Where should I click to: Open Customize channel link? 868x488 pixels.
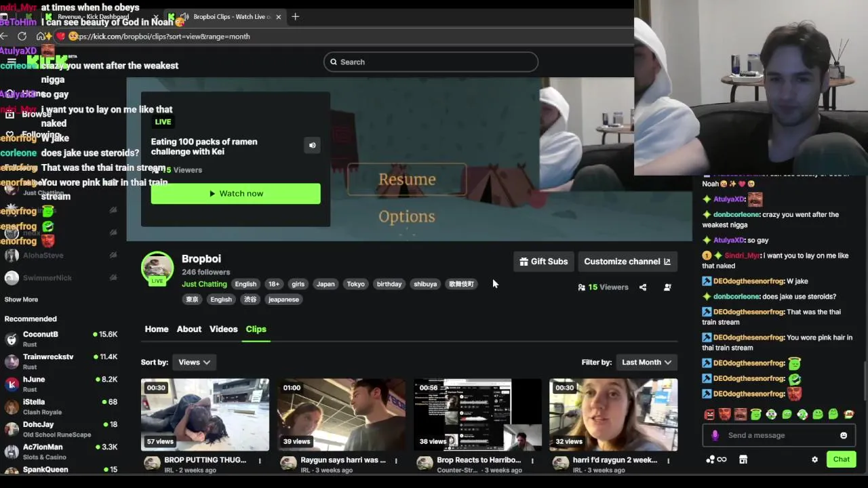coord(627,262)
